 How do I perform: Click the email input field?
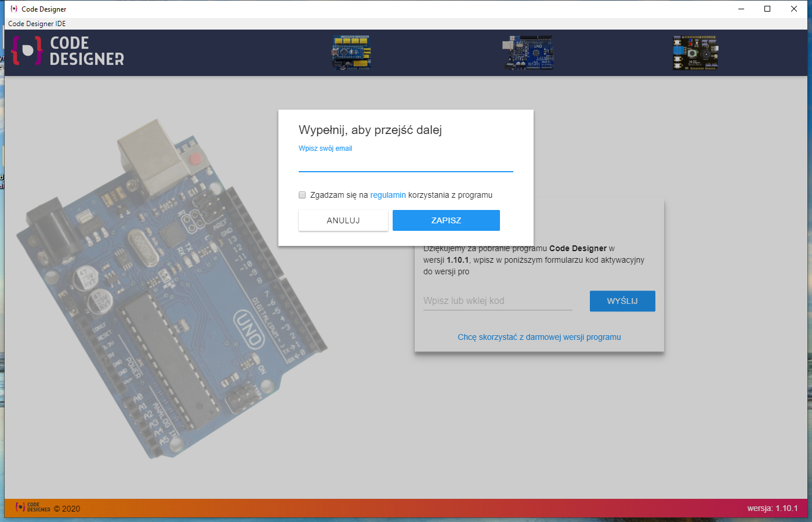tap(405, 165)
